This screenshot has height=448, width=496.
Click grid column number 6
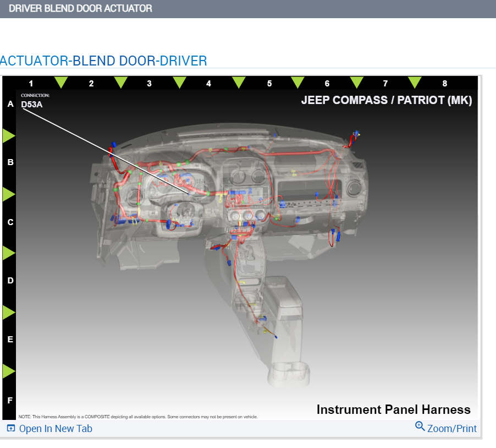coord(327,84)
